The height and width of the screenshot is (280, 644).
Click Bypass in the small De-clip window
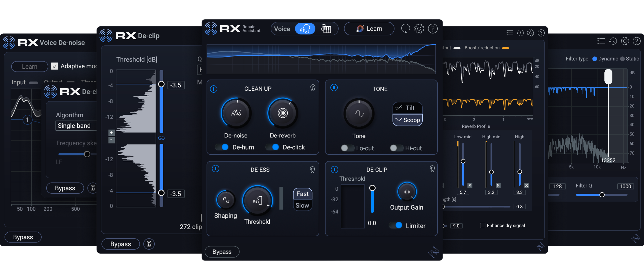coord(65,188)
